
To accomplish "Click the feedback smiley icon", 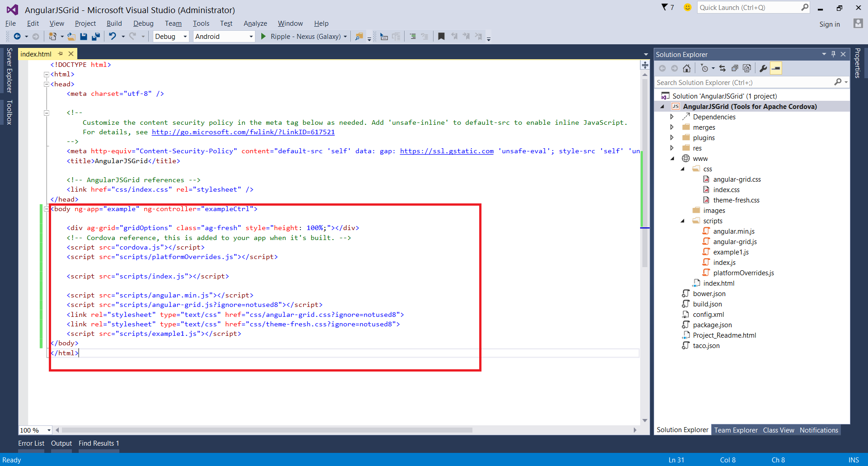I will pyautogui.click(x=688, y=7).
